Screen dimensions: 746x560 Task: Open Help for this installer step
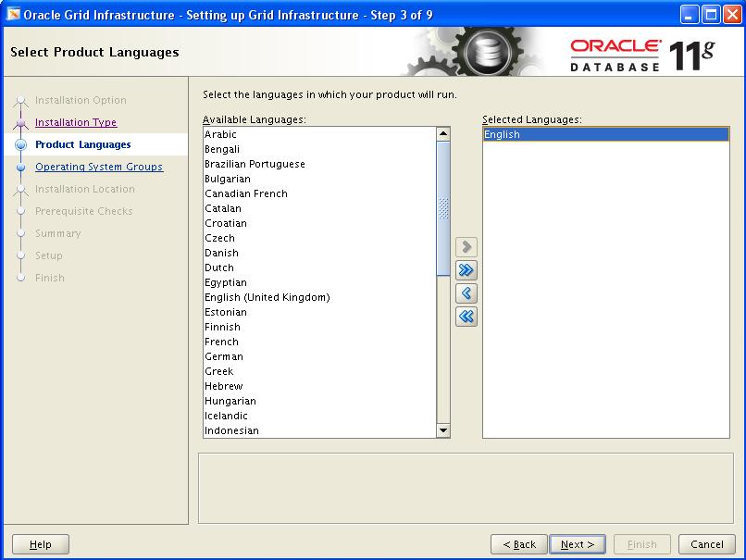pos(41,544)
